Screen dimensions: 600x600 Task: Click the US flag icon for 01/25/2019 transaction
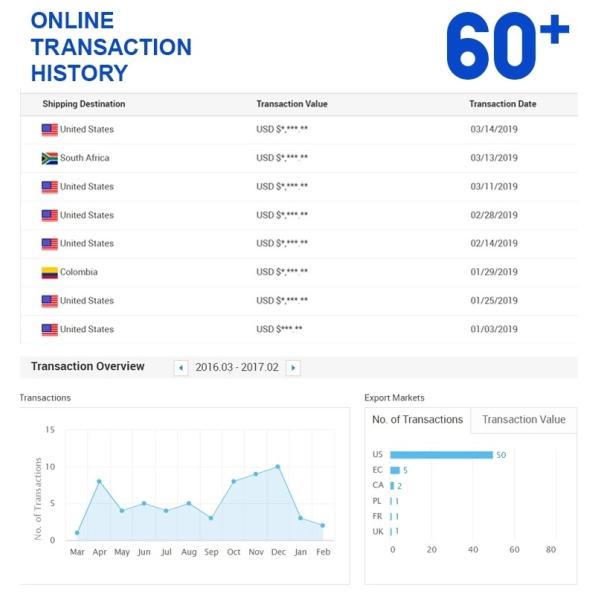[x=49, y=301]
